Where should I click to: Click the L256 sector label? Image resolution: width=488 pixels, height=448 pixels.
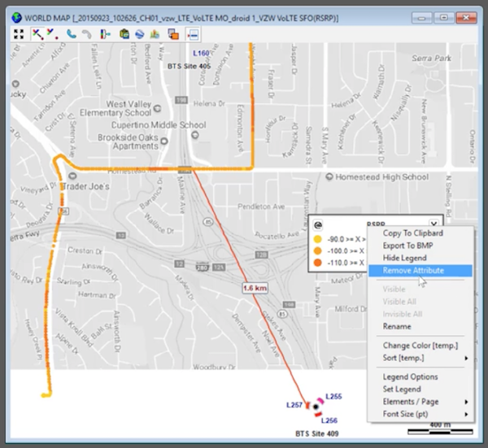(x=329, y=420)
